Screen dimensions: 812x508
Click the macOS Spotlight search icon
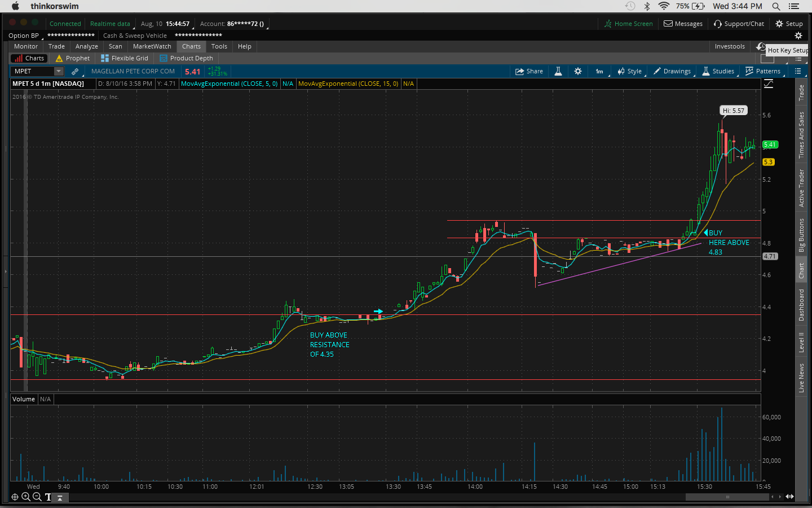776,6
